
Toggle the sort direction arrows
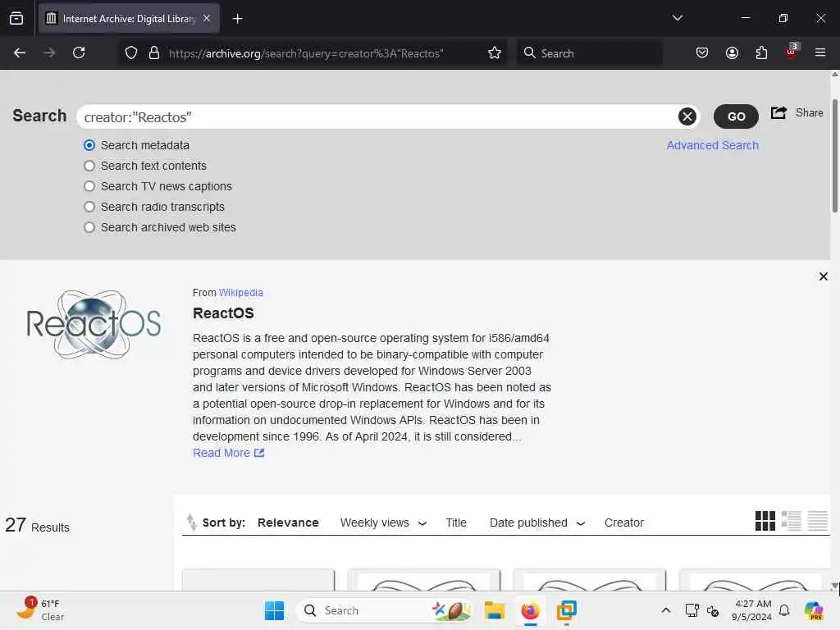191,523
